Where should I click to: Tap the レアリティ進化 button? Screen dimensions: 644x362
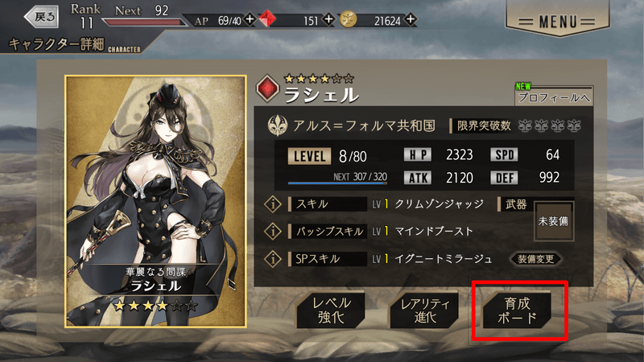coord(424,311)
